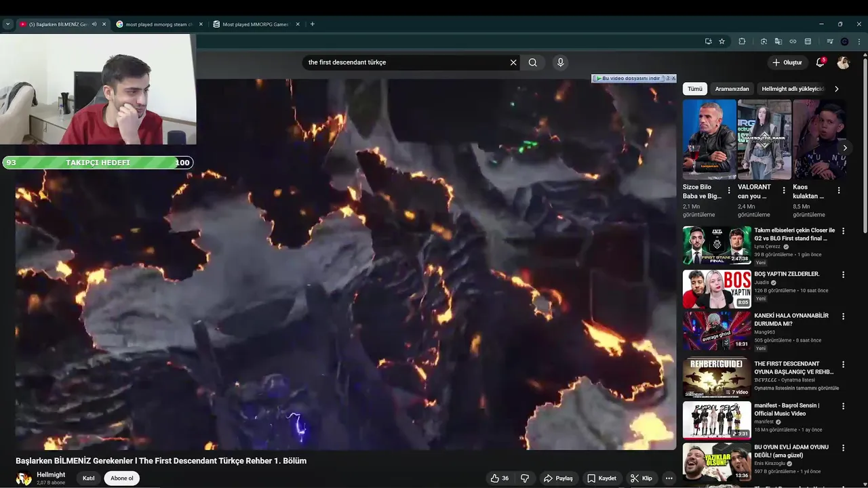Open the browser extensions puzzle icon

742,41
